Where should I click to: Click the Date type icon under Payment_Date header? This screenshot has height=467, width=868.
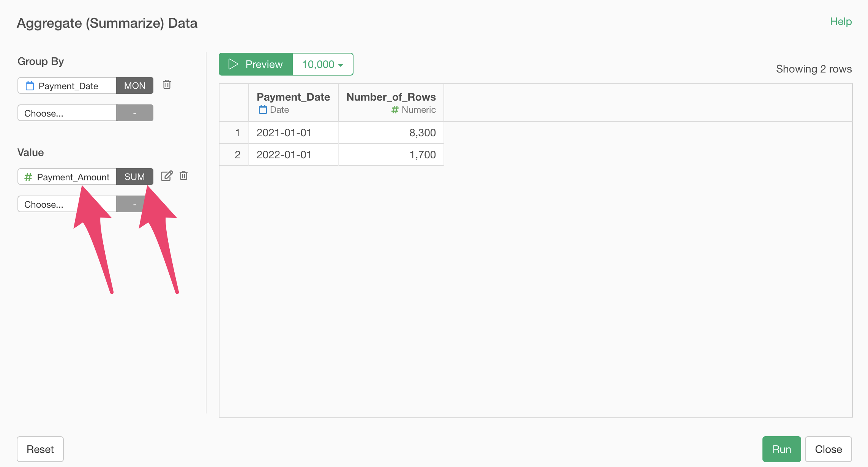[x=263, y=110]
